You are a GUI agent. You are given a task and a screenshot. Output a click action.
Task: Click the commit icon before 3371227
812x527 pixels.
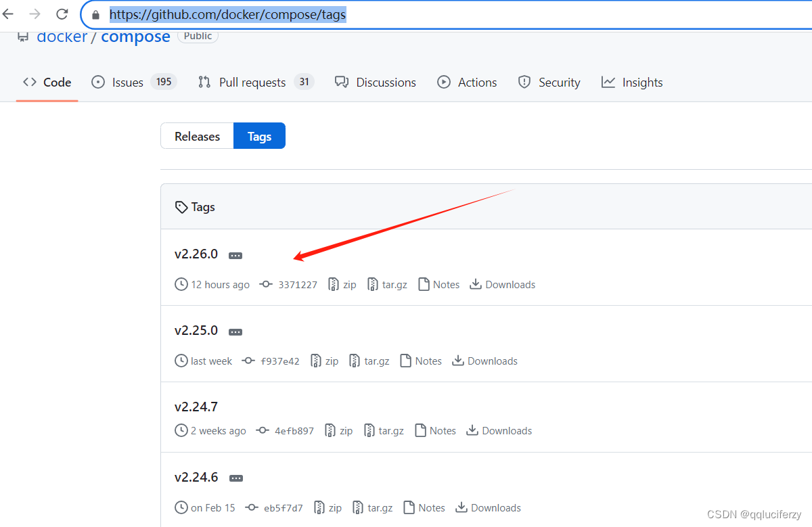click(x=266, y=285)
